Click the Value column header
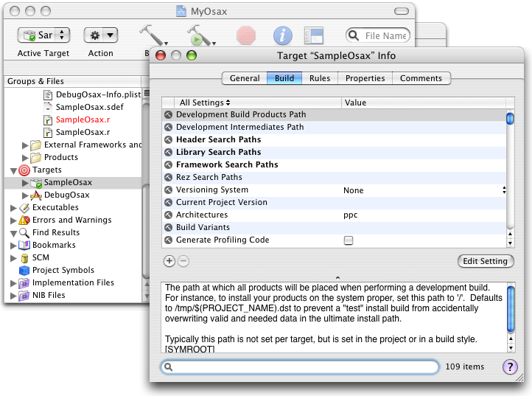This screenshot has height=396, width=532. (x=424, y=103)
